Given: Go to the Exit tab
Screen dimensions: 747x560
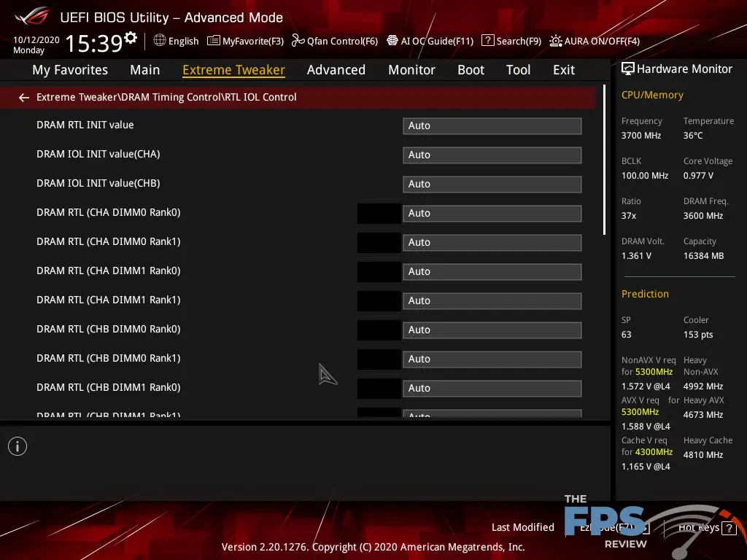Looking at the screenshot, I should coord(564,70).
